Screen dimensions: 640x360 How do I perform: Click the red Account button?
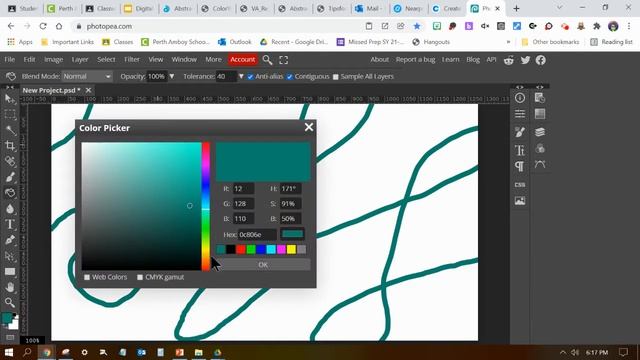tap(242, 60)
